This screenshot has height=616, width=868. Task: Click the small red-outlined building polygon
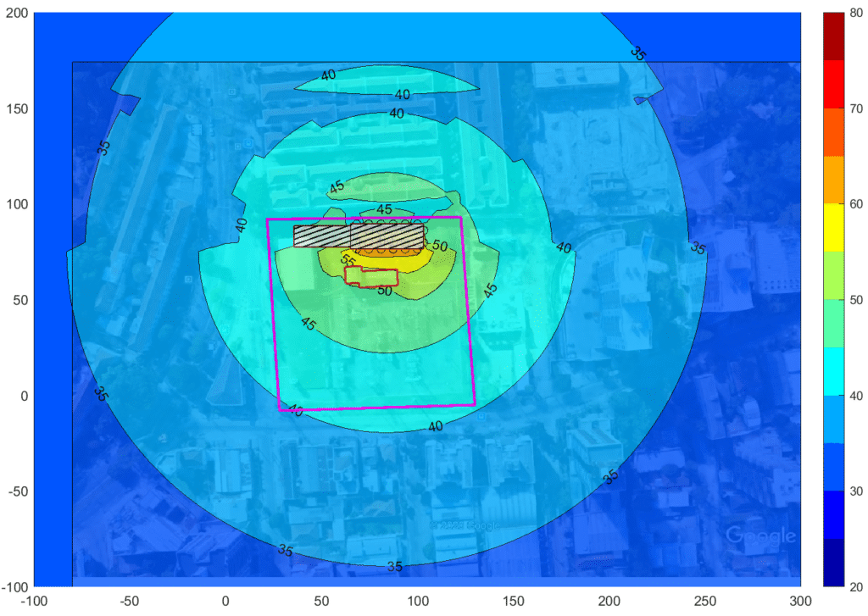coord(372,278)
